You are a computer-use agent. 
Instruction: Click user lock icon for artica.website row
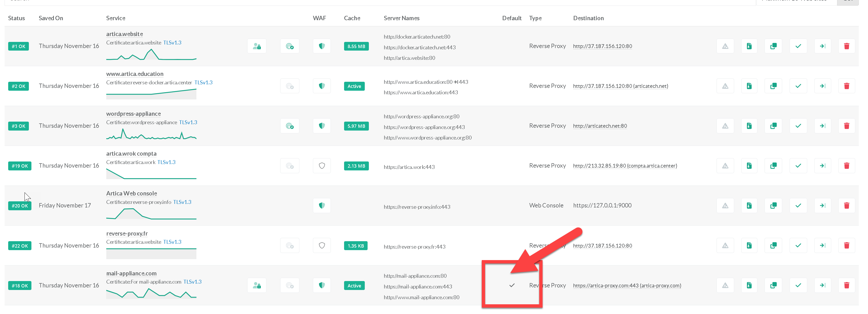[x=257, y=46]
